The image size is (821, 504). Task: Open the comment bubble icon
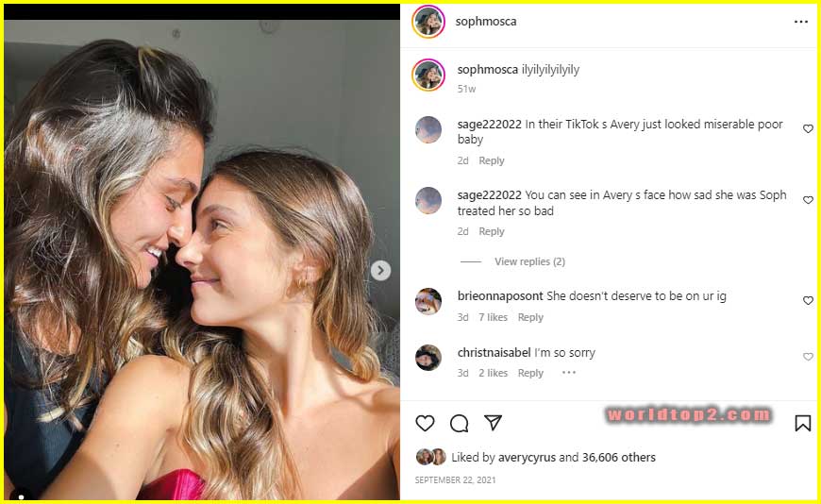(460, 423)
